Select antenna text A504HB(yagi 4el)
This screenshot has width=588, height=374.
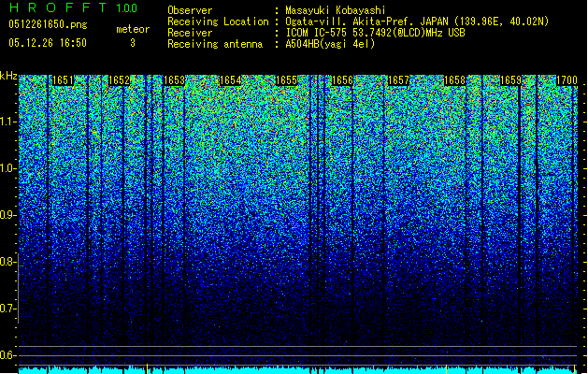[x=330, y=44]
